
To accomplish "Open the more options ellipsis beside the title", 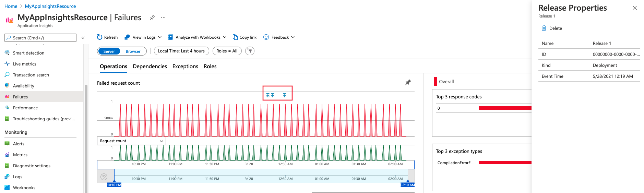I will [163, 17].
